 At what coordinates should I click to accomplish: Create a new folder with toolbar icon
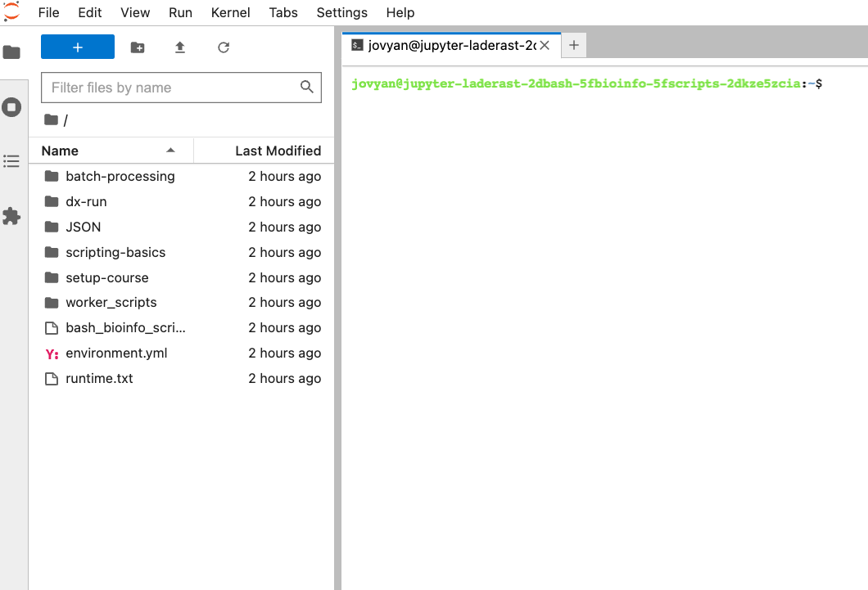click(138, 47)
